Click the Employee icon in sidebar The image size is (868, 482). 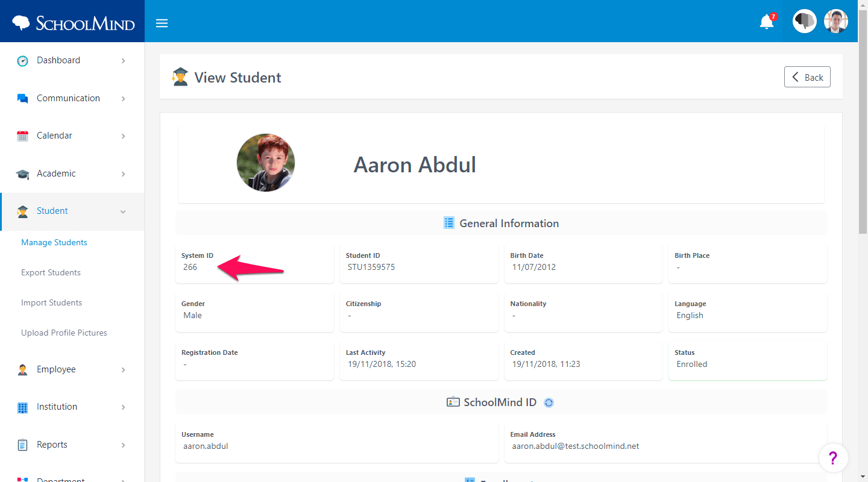pos(22,370)
